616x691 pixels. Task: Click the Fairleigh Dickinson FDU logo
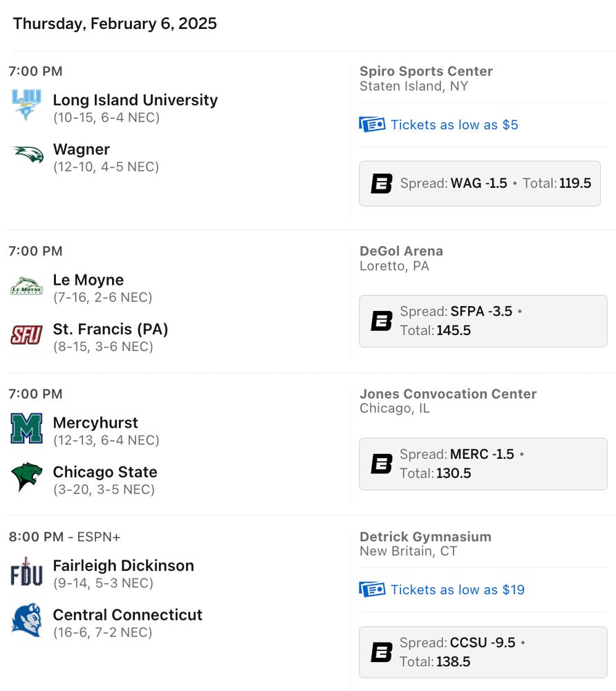(x=27, y=571)
